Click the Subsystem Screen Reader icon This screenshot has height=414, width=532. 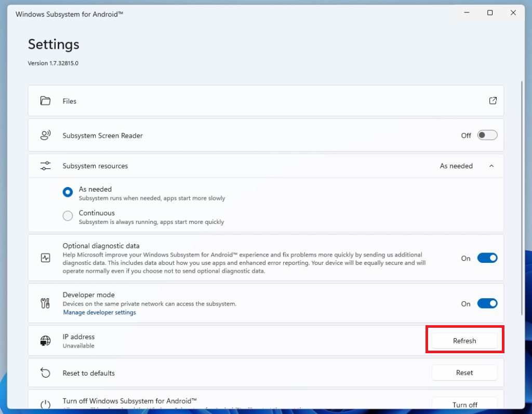point(45,136)
